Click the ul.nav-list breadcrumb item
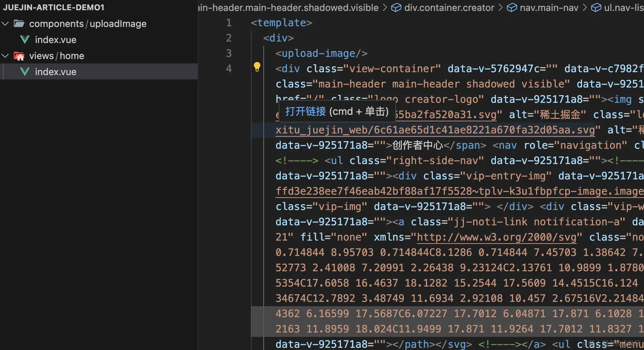 (x=624, y=8)
